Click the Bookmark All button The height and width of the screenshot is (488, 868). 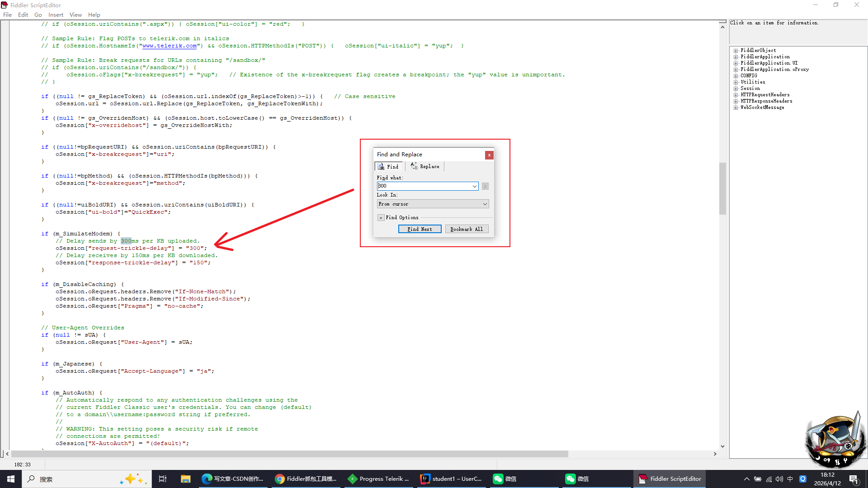pos(467,229)
